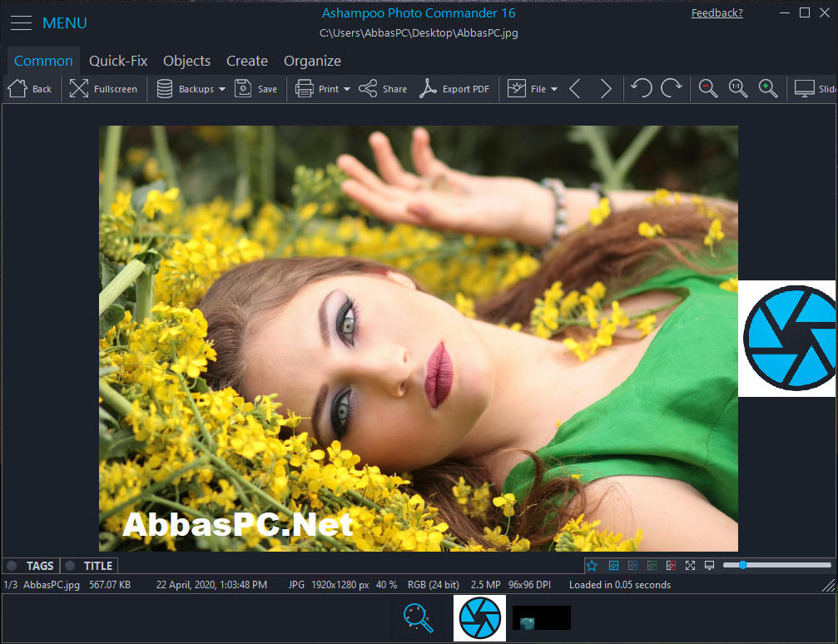This screenshot has height=644, width=838.
Task: Click the 96x96 DPI status entry
Action: pos(529,585)
